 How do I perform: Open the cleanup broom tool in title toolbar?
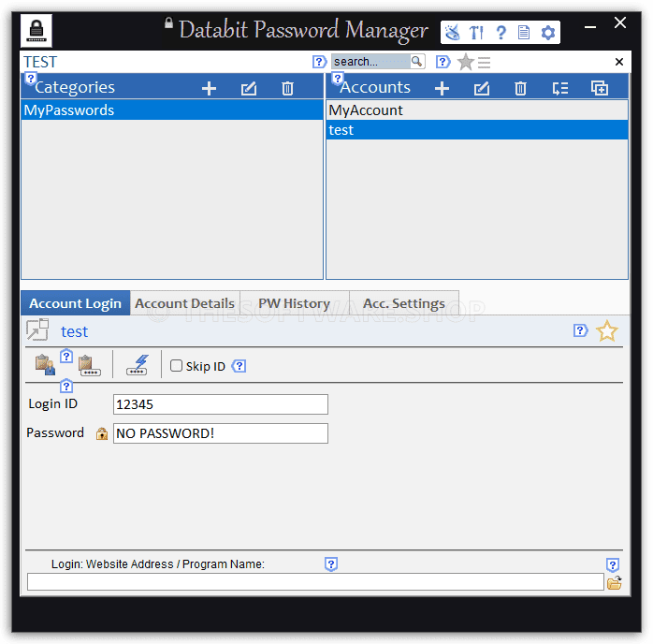[x=453, y=32]
